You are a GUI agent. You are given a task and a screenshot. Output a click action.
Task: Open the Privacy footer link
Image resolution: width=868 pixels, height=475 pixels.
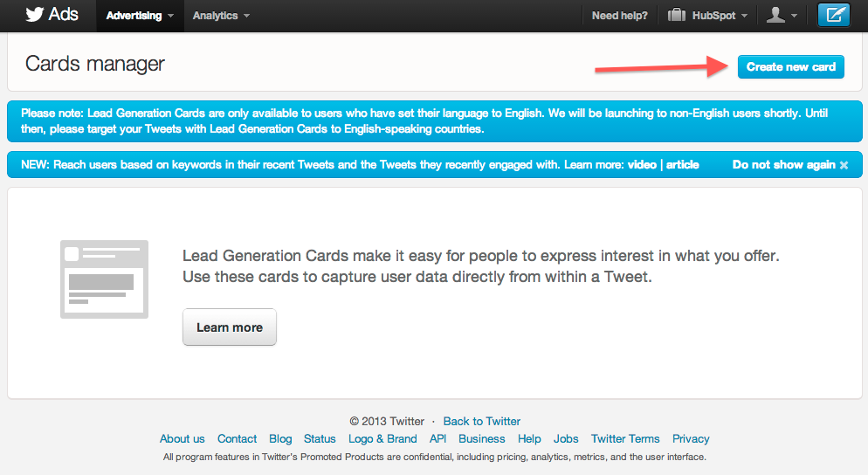click(691, 439)
